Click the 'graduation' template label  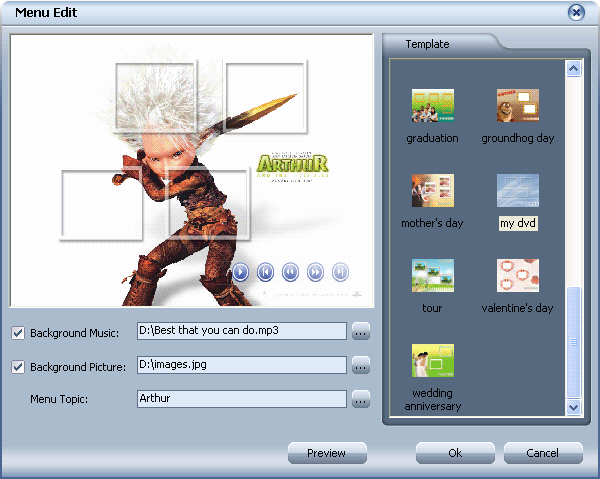coord(432,138)
